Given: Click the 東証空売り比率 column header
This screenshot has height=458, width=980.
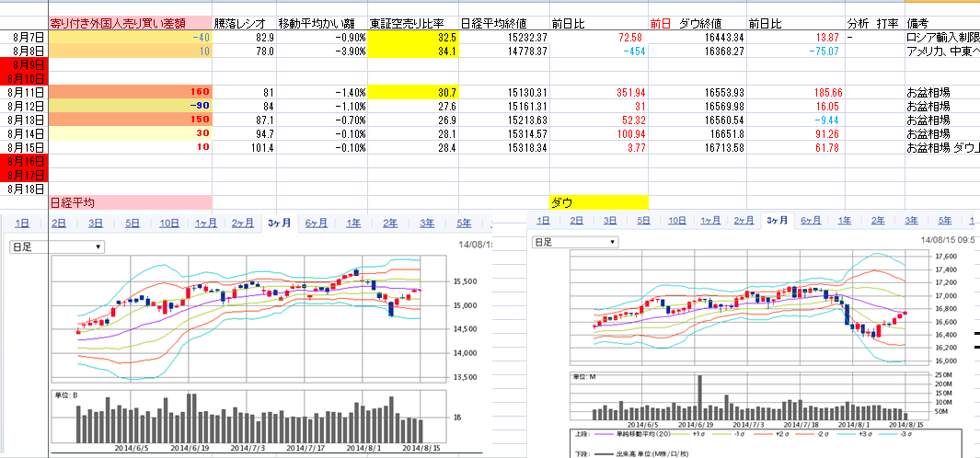Looking at the screenshot, I should 411,22.
